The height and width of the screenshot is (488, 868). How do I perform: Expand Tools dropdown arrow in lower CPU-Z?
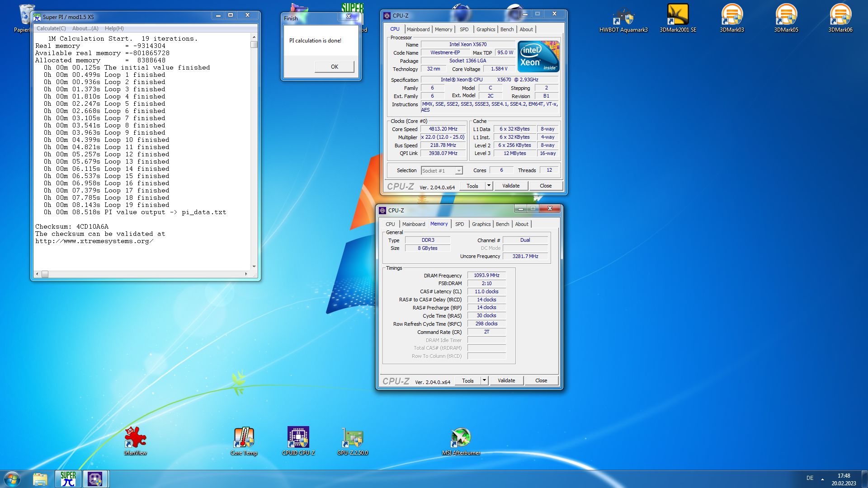pos(484,380)
